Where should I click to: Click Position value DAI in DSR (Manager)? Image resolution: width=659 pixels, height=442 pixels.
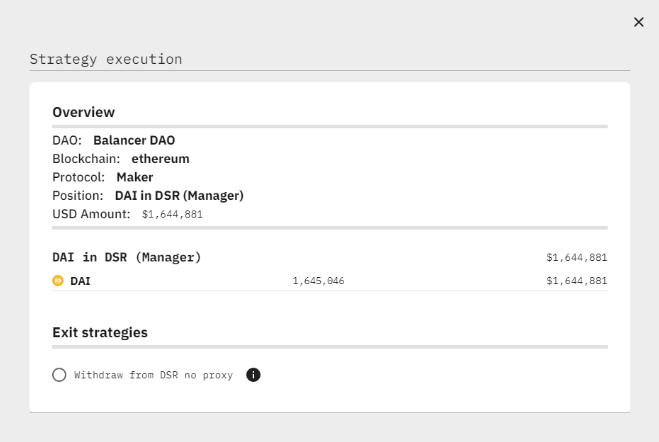coord(179,196)
